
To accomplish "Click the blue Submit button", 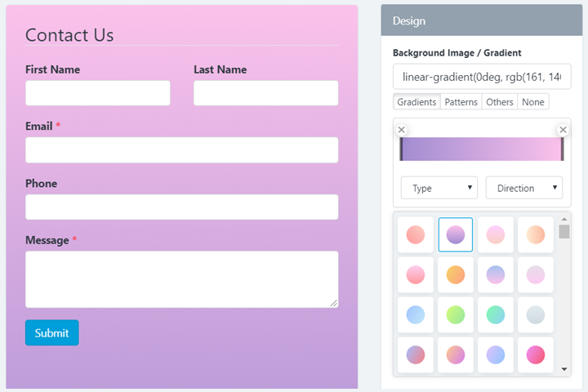I will click(x=52, y=333).
